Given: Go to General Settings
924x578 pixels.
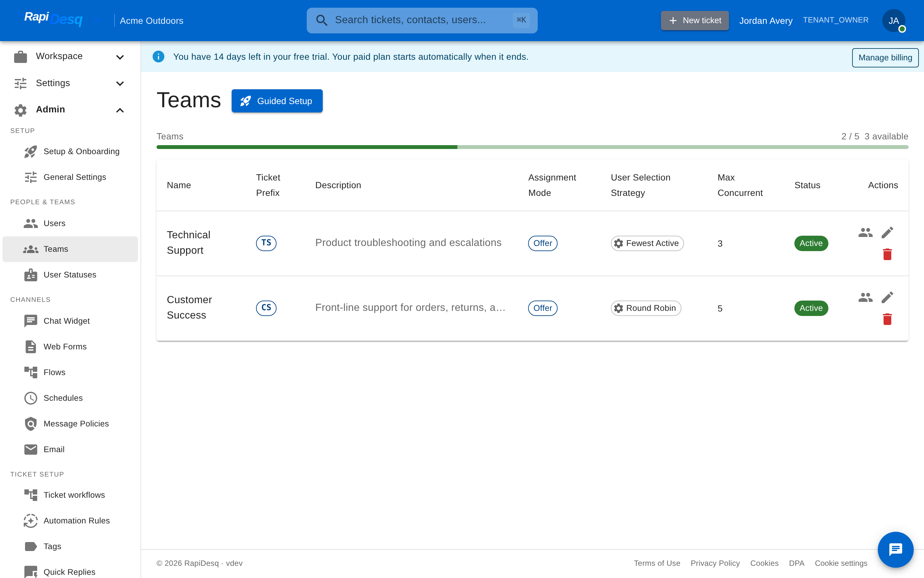Looking at the screenshot, I should pyautogui.click(x=70, y=177).
